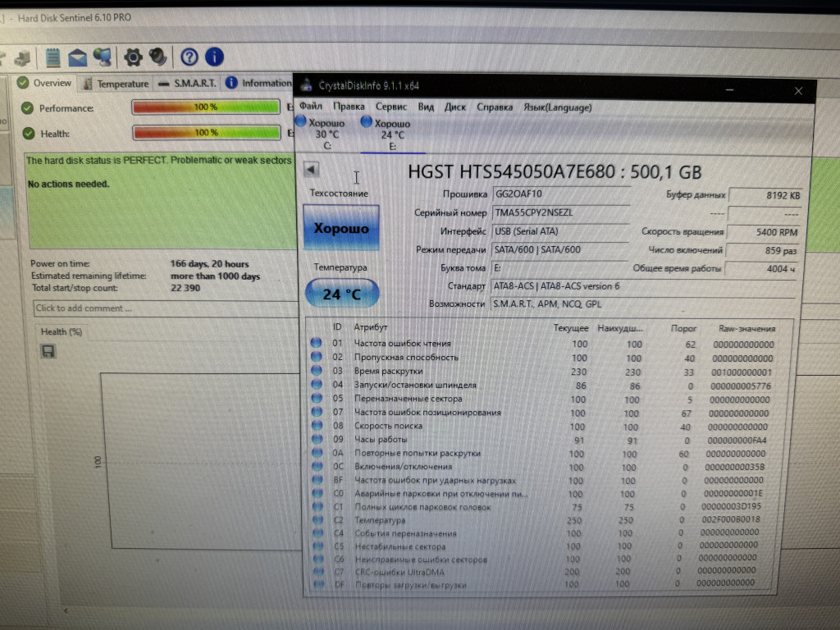Go to previous disk with left arrow
The image size is (840, 630).
click(x=311, y=170)
